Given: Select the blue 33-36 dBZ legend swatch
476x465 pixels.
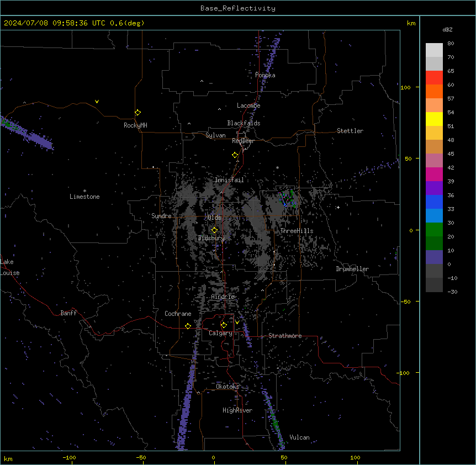Looking at the screenshot, I should [x=434, y=202].
